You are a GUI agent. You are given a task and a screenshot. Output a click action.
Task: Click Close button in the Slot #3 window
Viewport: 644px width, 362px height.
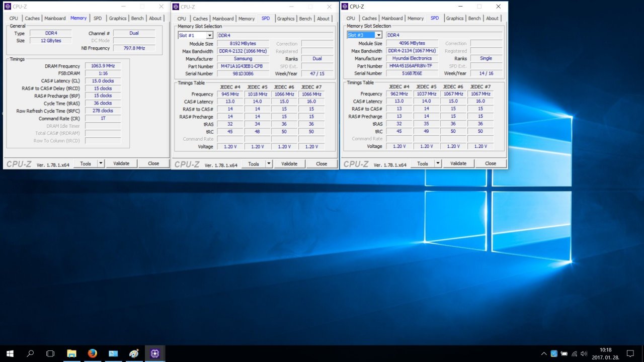490,163
